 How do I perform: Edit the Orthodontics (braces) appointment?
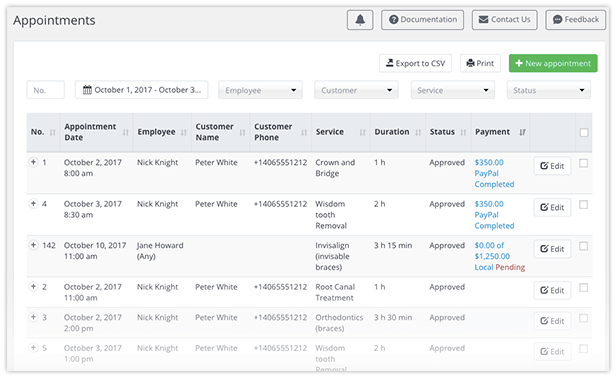tap(552, 321)
